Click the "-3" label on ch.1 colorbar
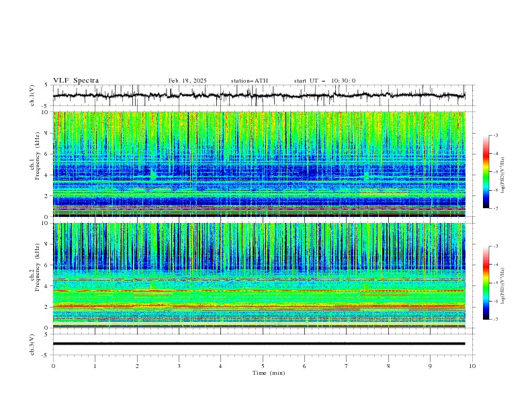The width and height of the screenshot is (532, 411). coord(496,135)
